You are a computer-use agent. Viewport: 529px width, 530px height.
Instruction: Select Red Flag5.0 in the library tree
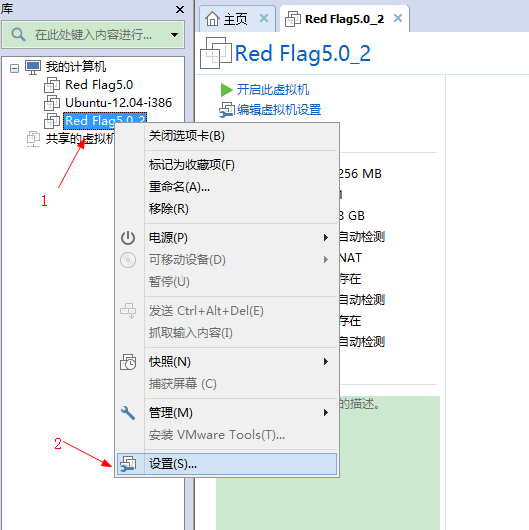99,85
